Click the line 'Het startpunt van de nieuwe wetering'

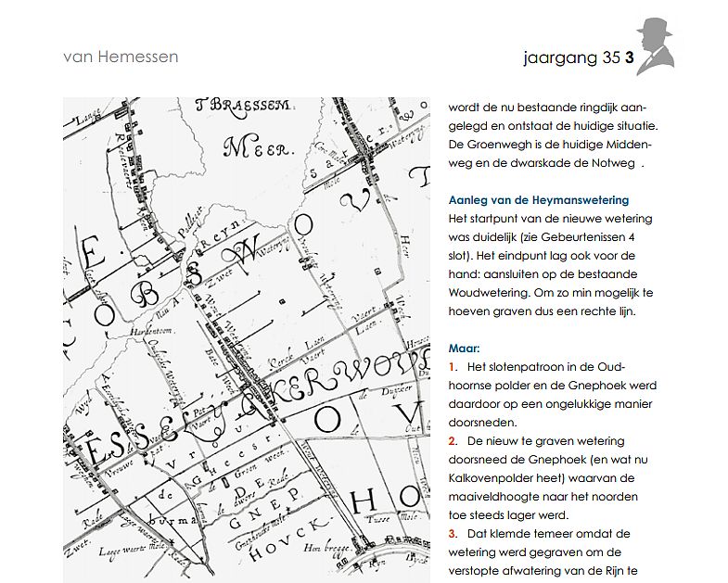pyautogui.click(x=550, y=219)
